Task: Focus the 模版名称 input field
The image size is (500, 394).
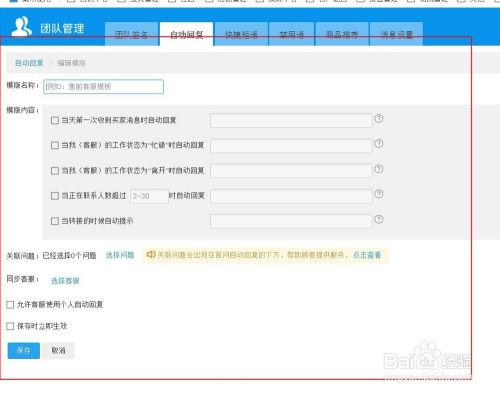Action: click(x=103, y=87)
